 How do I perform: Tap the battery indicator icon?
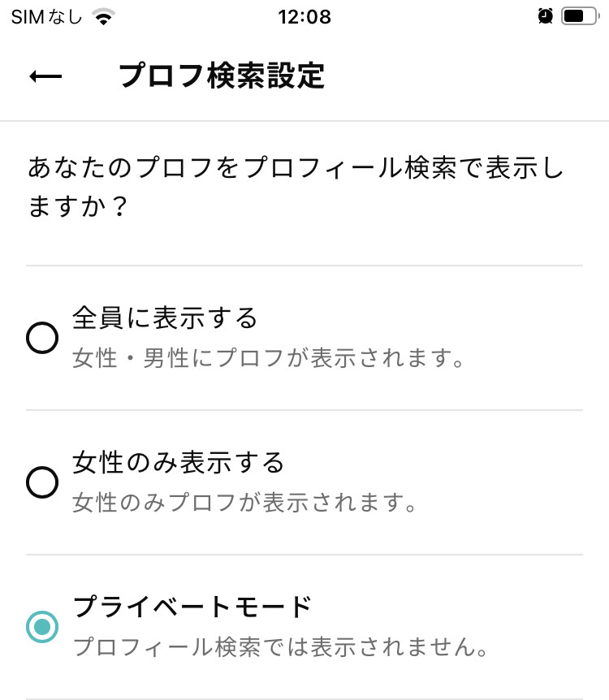tap(580, 16)
